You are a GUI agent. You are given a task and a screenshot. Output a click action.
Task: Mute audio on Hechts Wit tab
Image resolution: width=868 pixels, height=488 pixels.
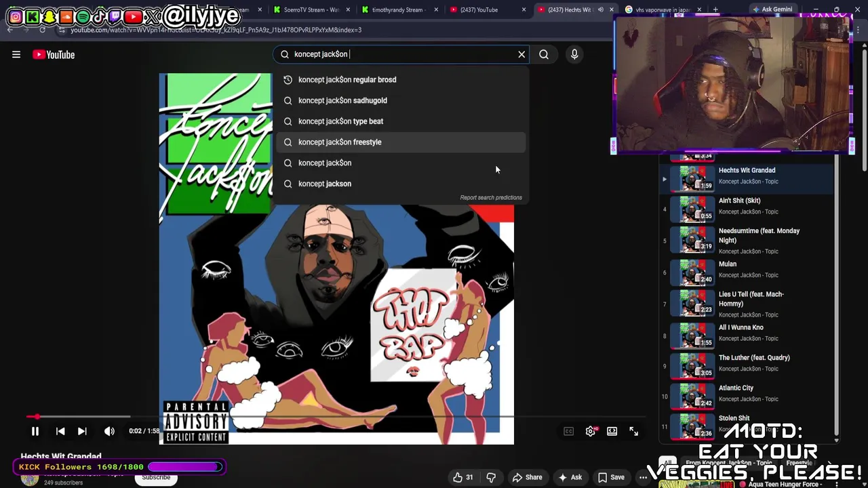tap(600, 9)
